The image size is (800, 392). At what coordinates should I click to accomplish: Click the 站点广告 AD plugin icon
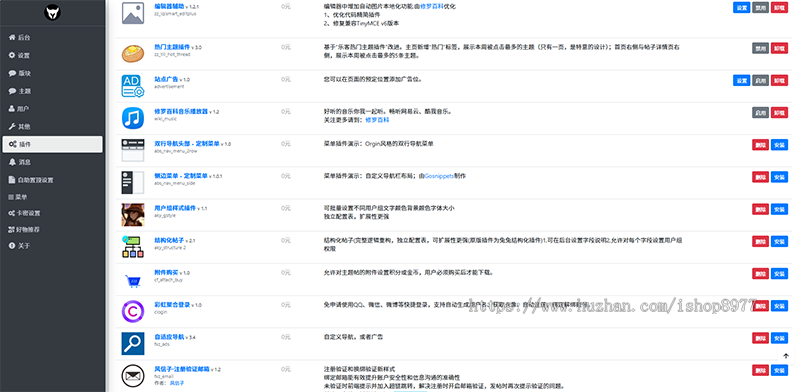(133, 86)
